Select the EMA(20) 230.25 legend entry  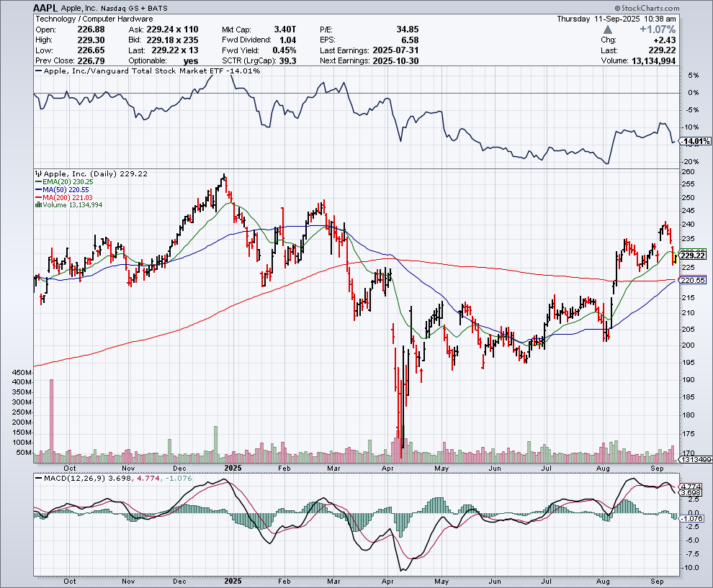(x=65, y=182)
